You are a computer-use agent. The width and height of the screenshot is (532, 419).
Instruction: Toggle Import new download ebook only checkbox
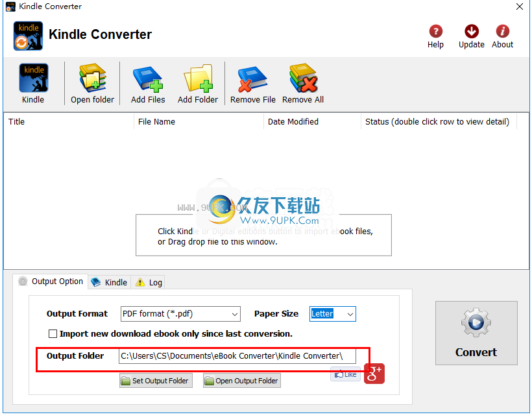coord(53,334)
